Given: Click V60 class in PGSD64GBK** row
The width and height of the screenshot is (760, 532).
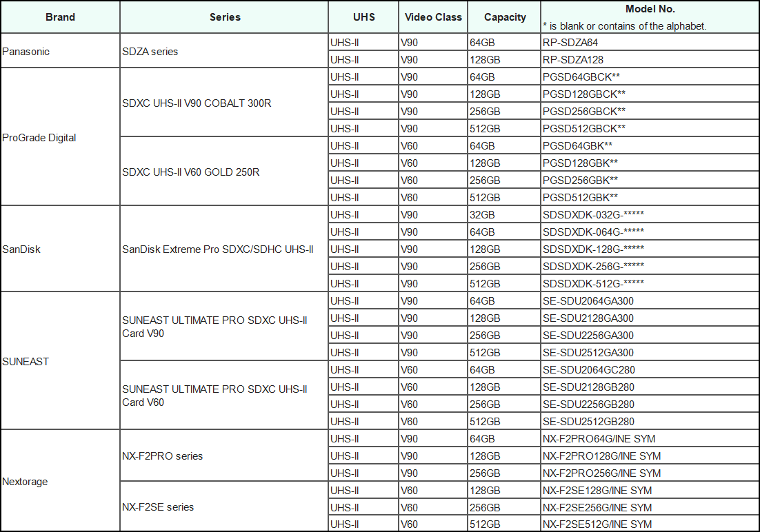Looking at the screenshot, I should [433, 146].
